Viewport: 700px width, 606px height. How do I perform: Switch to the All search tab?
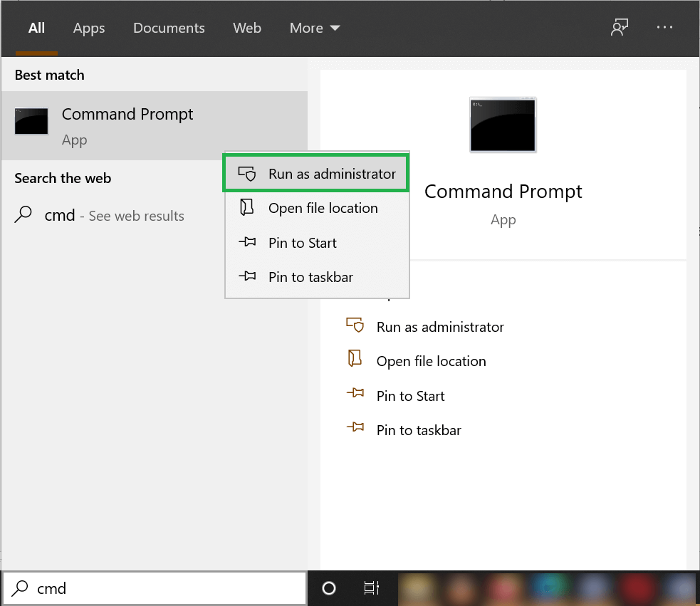pyautogui.click(x=36, y=28)
